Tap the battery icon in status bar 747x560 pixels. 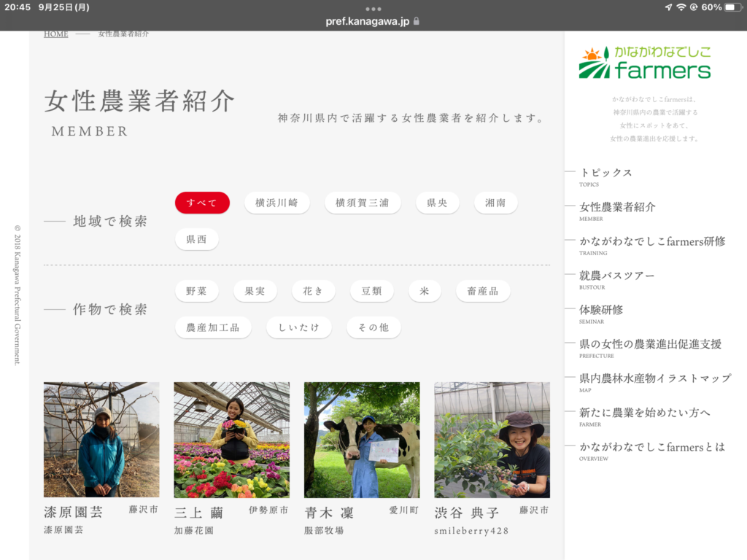click(x=731, y=7)
